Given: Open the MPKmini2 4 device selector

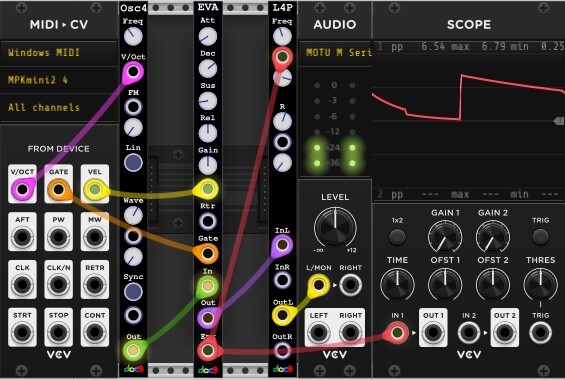Looking at the screenshot, I should pyautogui.click(x=59, y=80).
